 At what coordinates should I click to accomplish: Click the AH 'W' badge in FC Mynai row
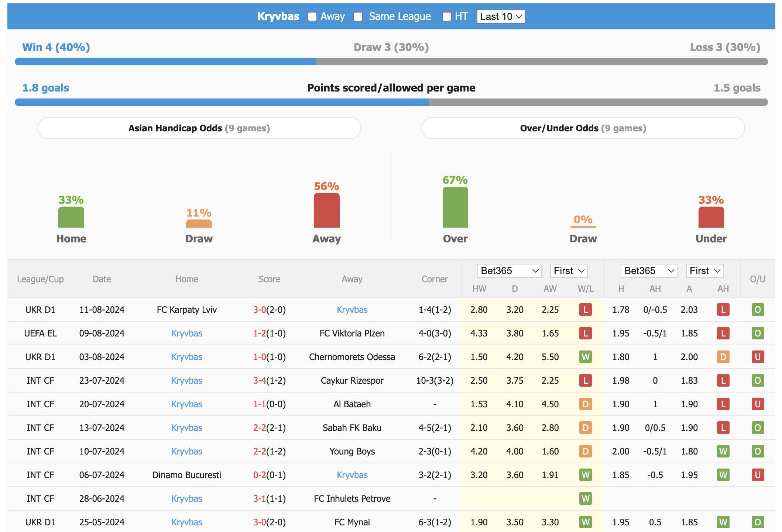point(723,522)
